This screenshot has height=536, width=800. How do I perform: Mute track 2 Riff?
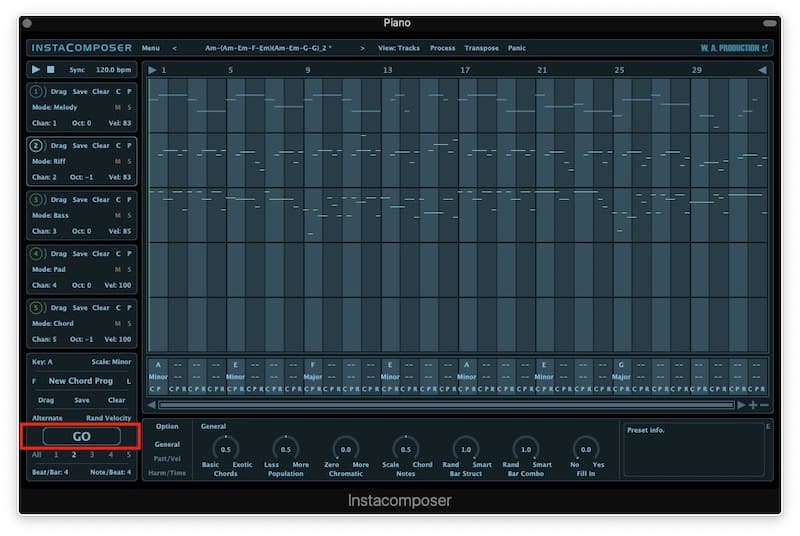pos(118,162)
